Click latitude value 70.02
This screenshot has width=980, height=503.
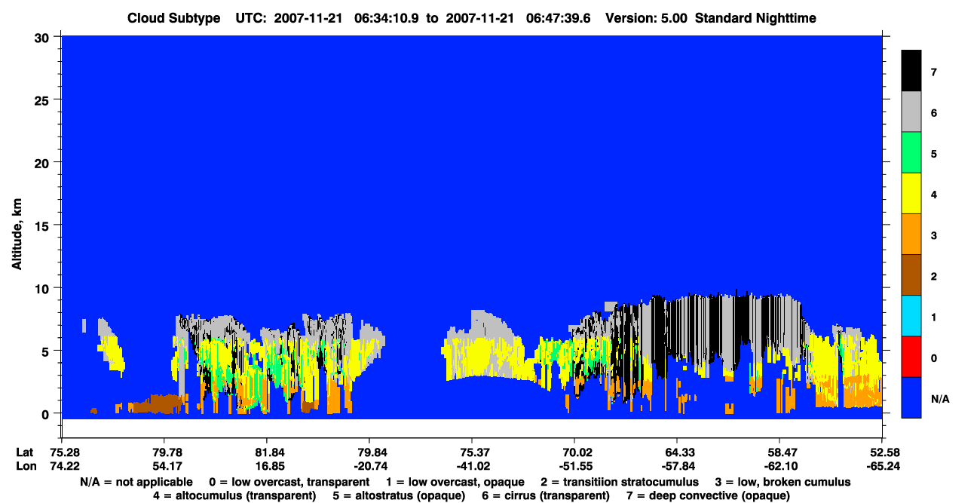click(x=574, y=452)
